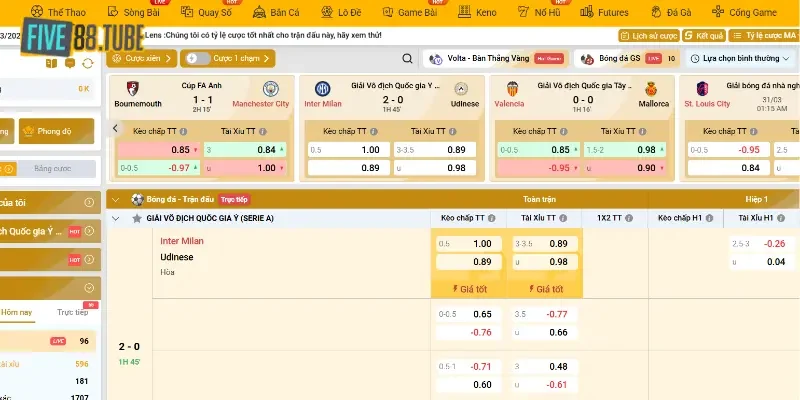Open the Game Bài menu
The width and height of the screenshot is (800, 400).
click(410, 12)
